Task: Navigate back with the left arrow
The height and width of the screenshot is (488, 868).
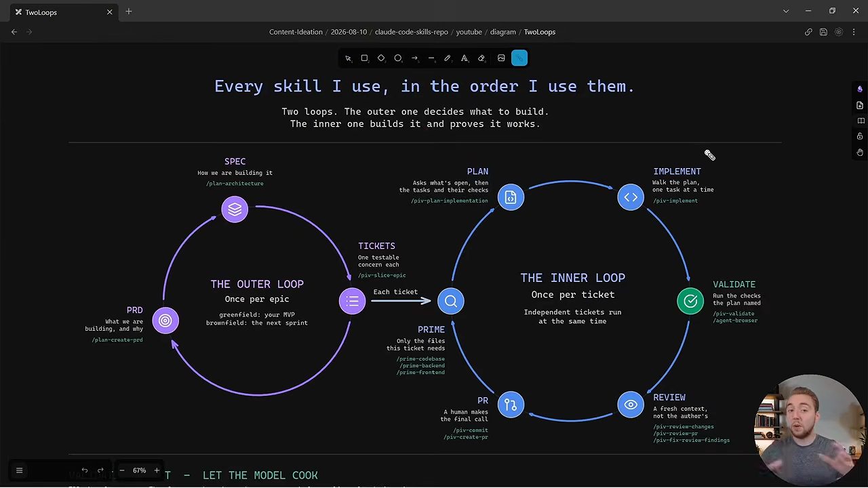Action: click(14, 32)
